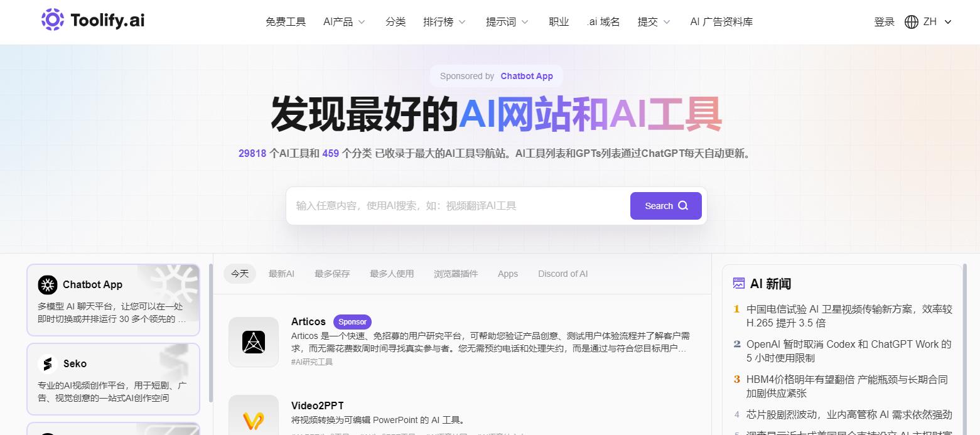This screenshot has width=980, height=435.
Task: Select the Discord of AI tab
Action: [x=563, y=274]
